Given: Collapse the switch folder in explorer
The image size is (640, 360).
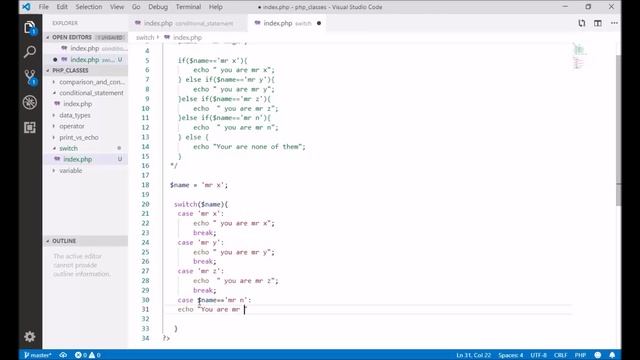Looking at the screenshot, I should pos(85,148).
